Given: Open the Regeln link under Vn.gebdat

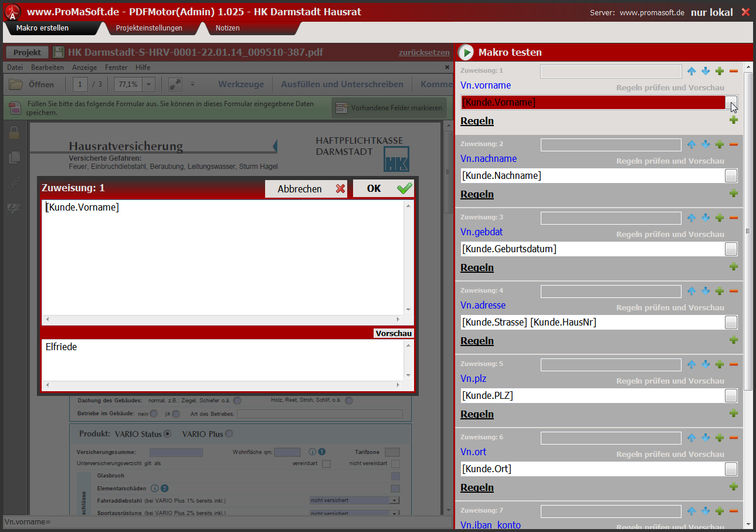Looking at the screenshot, I should 477,267.
